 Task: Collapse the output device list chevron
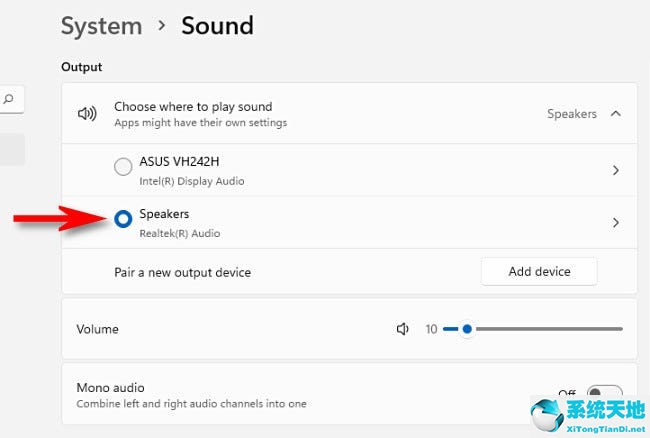(x=616, y=114)
